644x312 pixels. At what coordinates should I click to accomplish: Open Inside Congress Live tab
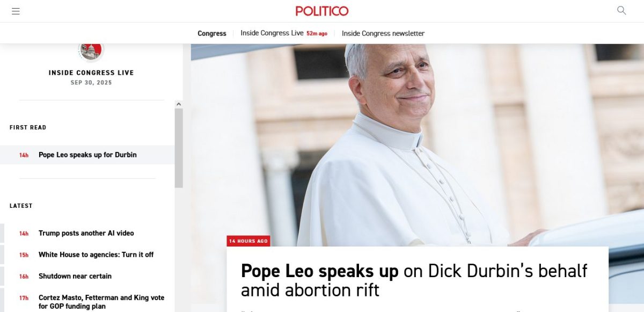[272, 33]
